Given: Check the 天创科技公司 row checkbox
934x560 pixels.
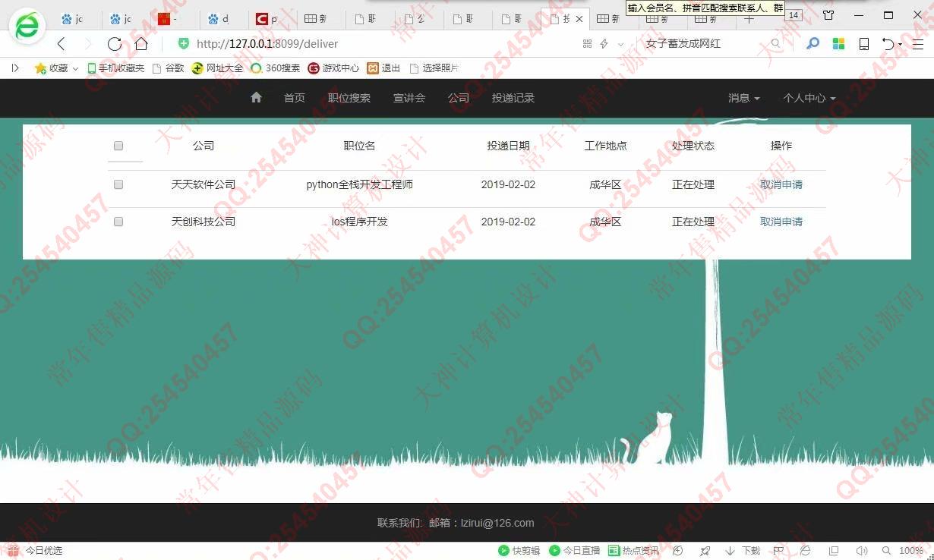Looking at the screenshot, I should pos(118,222).
